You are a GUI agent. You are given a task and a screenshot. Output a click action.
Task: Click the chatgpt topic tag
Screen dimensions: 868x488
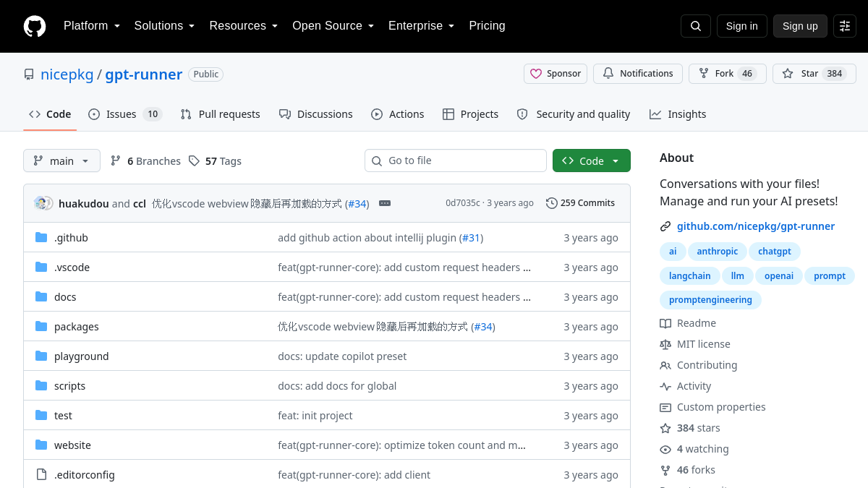click(775, 252)
